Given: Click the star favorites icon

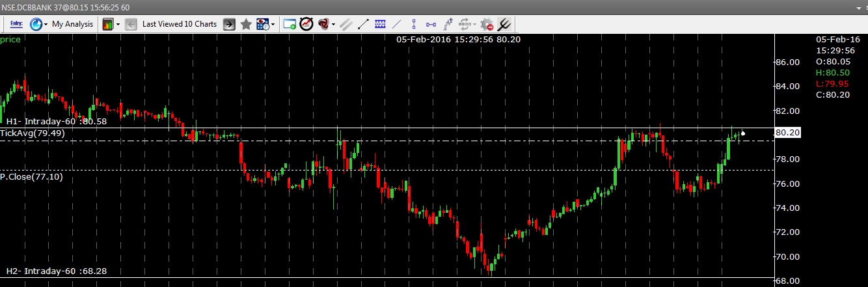Looking at the screenshot, I should [246, 24].
